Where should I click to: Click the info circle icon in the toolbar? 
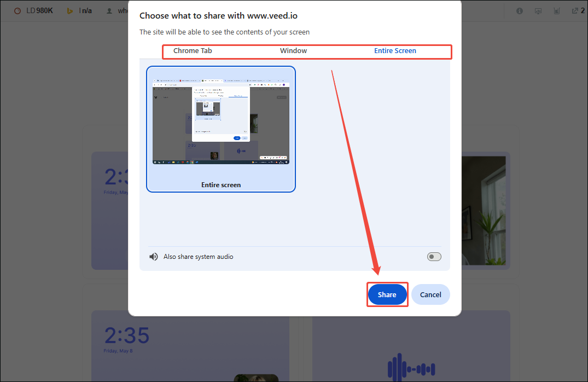(x=519, y=10)
